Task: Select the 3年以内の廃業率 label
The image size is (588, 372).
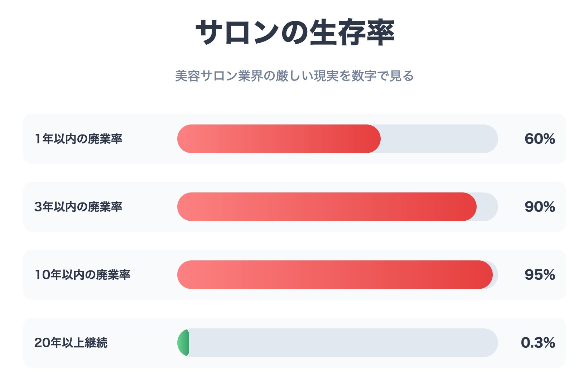Action: [78, 207]
